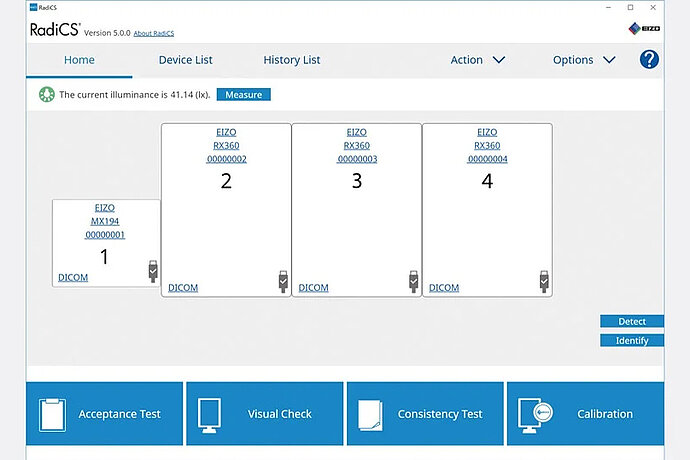This screenshot has width=690, height=460.
Task: Click the monitor arrow icon of Calibration
Action: [x=535, y=415]
